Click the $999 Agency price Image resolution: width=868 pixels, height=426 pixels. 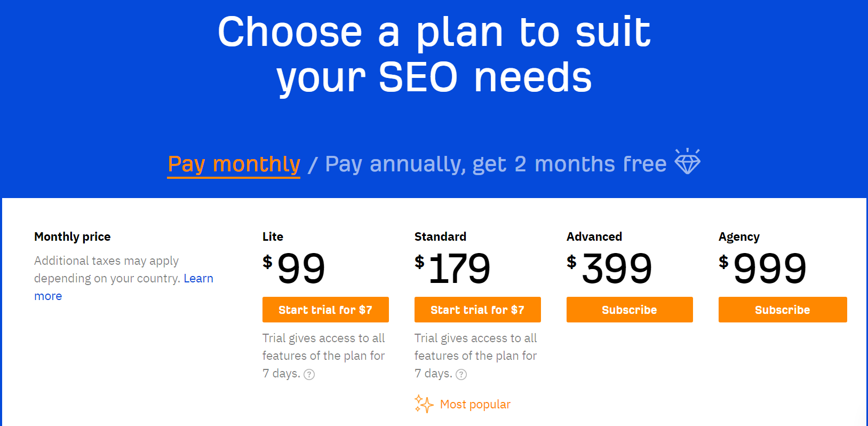point(763,268)
